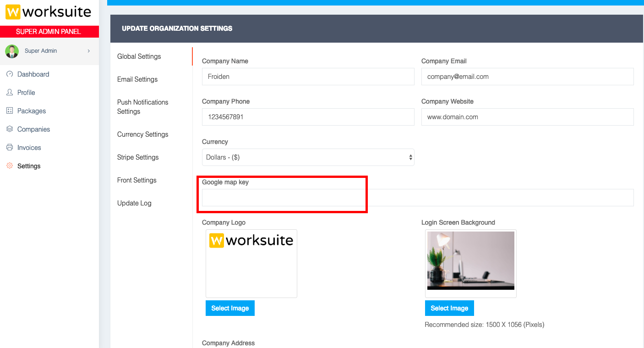
Task: Click the Worksuite logo in sidebar
Action: pyautogui.click(x=49, y=12)
